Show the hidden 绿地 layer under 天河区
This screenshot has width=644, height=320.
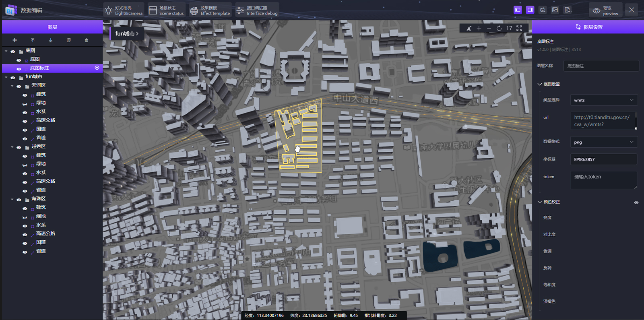25,103
